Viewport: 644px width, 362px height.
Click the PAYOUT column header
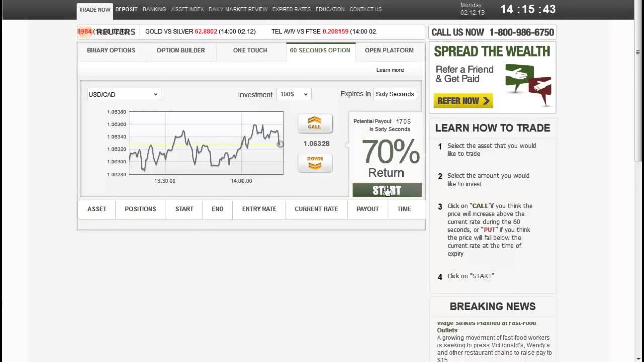[368, 209]
